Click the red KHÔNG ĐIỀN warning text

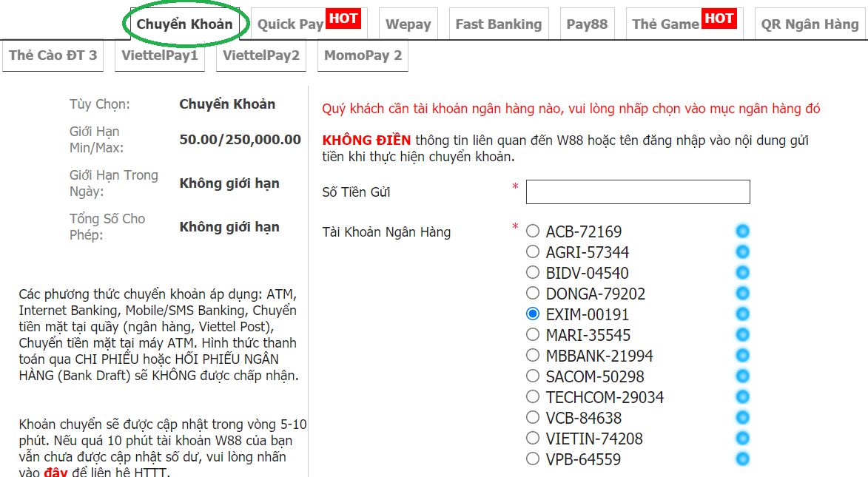pos(366,140)
